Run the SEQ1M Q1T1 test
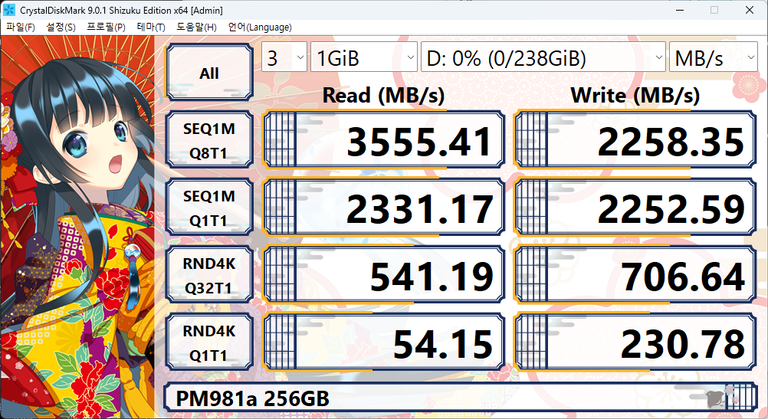This screenshot has height=419, width=768. point(209,208)
